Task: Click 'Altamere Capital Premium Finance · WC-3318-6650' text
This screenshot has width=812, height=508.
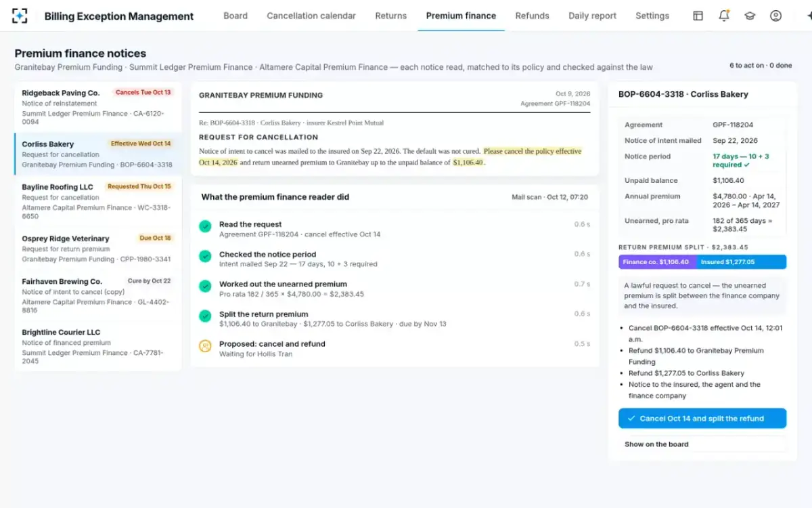Action: (95, 212)
